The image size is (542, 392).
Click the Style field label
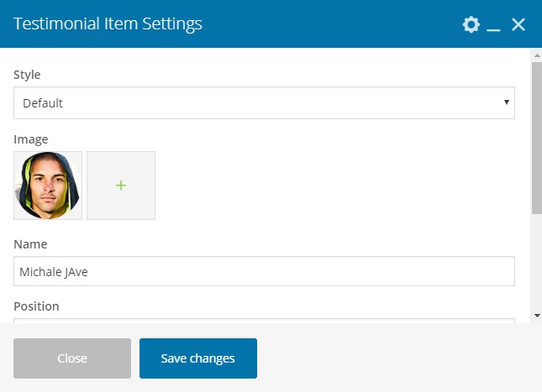(27, 75)
